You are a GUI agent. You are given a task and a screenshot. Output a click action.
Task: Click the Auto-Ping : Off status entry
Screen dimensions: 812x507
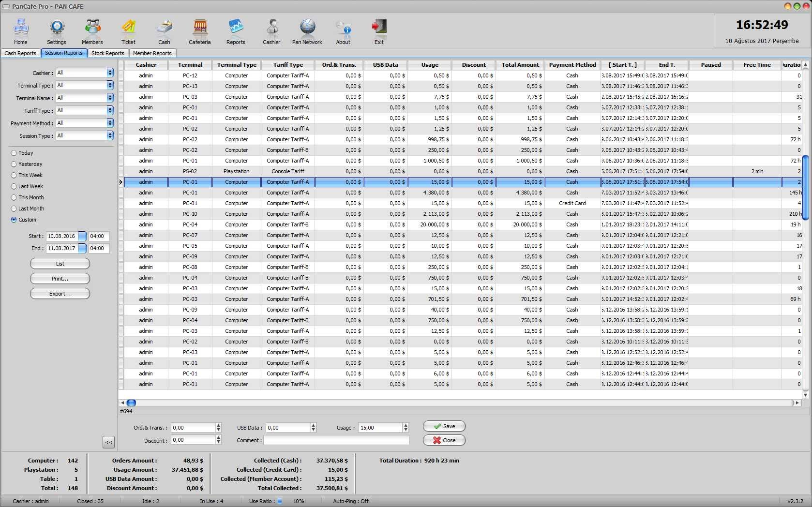[x=351, y=501]
